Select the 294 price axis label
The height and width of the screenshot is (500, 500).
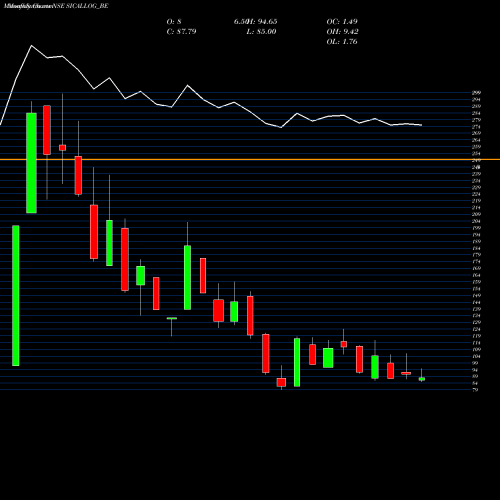[476, 99]
